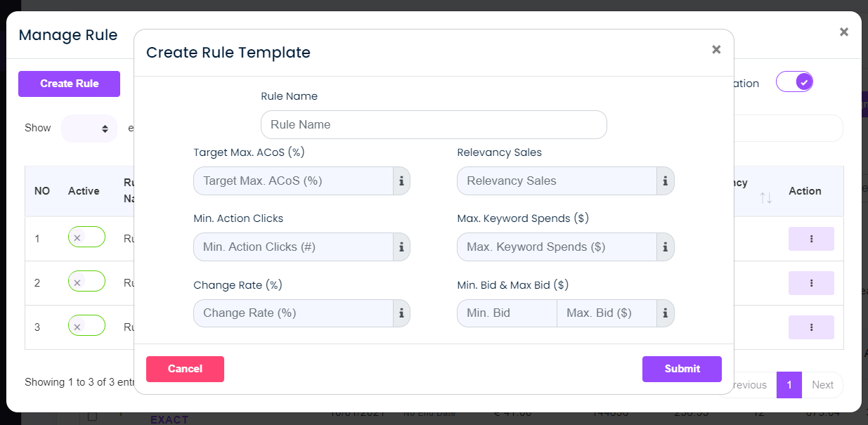
Task: Click info icon beside Min. Action Clicks field
Action: pyautogui.click(x=401, y=247)
